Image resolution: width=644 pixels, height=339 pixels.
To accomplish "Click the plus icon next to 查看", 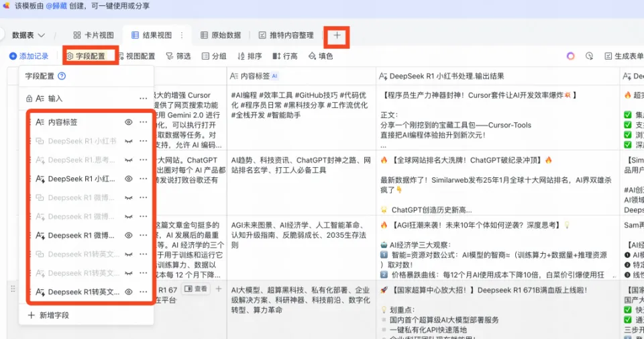I will [219, 289].
